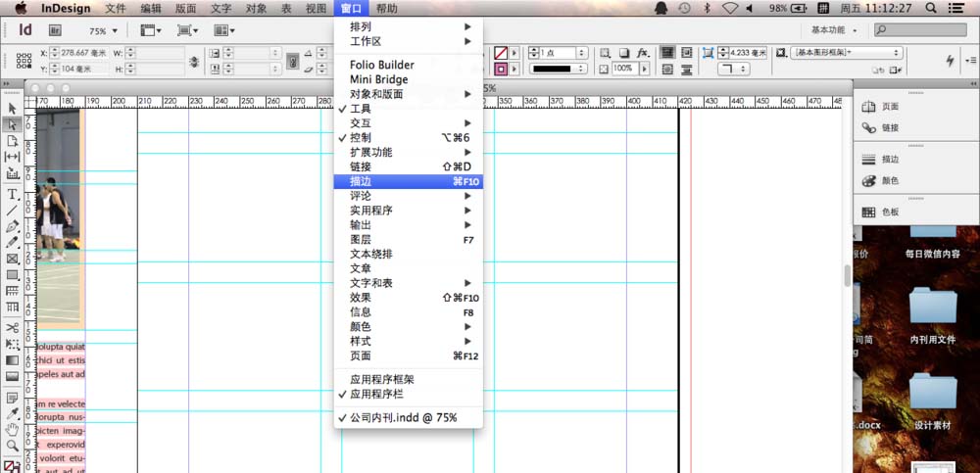Pick the Hand tool

13,429
